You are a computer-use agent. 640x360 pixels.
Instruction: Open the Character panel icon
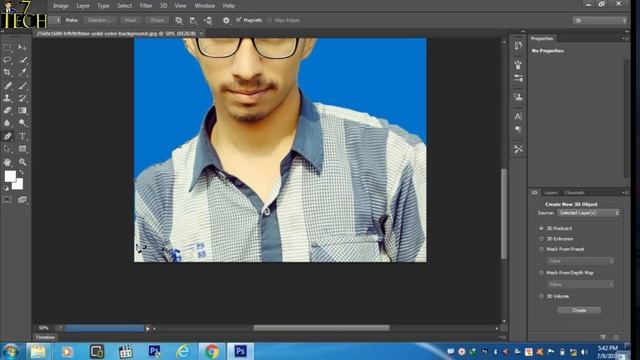[x=518, y=116]
